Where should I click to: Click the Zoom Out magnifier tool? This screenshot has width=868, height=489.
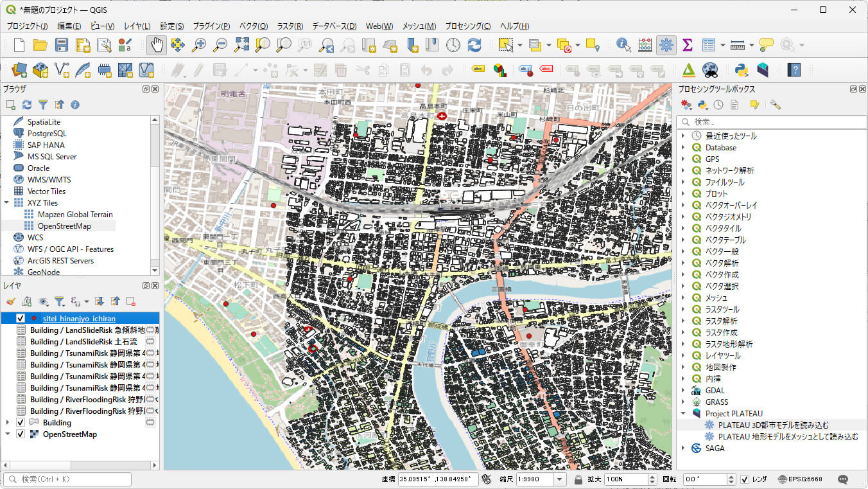click(220, 45)
